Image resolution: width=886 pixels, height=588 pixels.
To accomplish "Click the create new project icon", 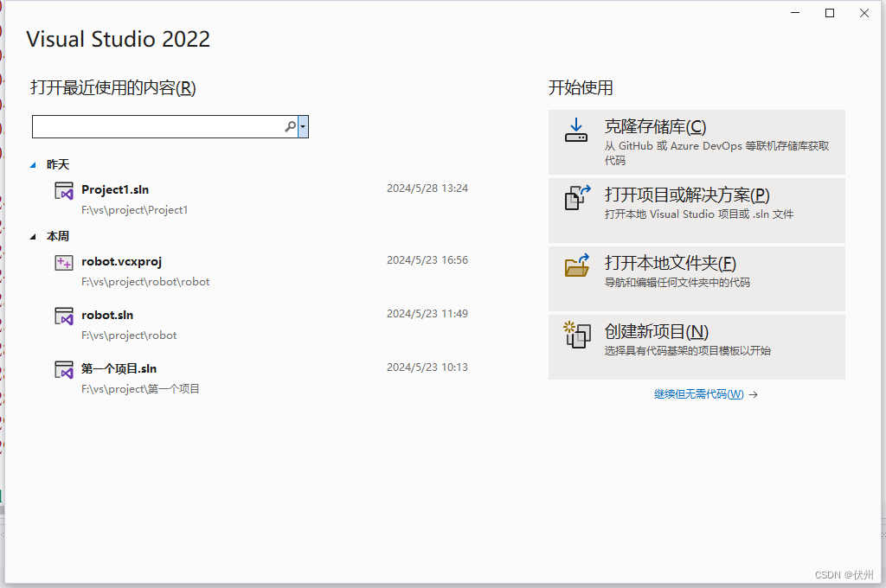I will coord(577,335).
